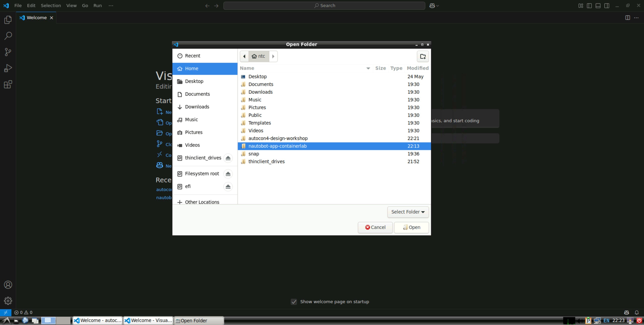Open the Search view in activity bar
Viewport: 644px width, 325px height.
click(x=8, y=36)
